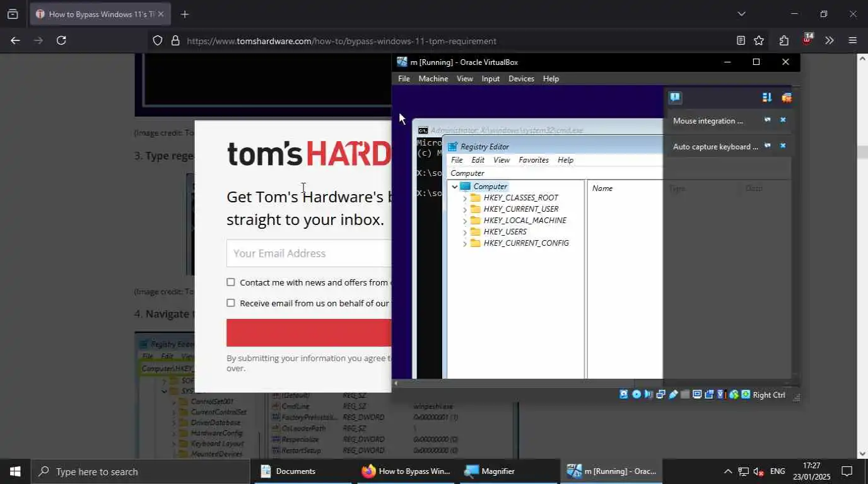The image size is (868, 484).
Task: Dismiss the Auto capture keyboard notification
Action: click(x=783, y=146)
